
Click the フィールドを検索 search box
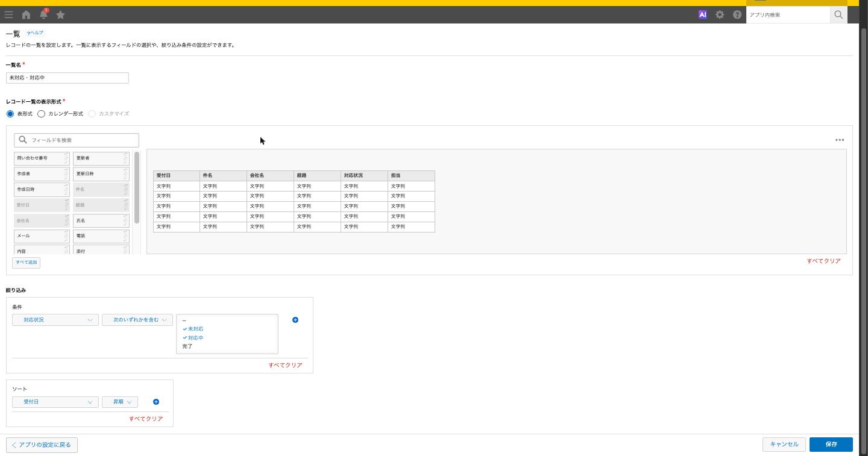[77, 140]
